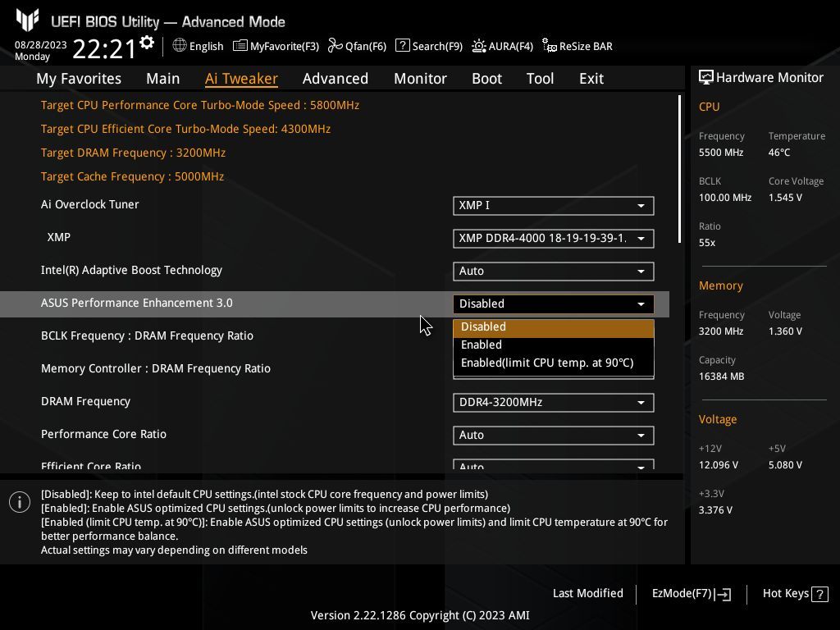Click the EzMode exit arrow icon
Screen dimensions: 840x630
(x=723, y=594)
